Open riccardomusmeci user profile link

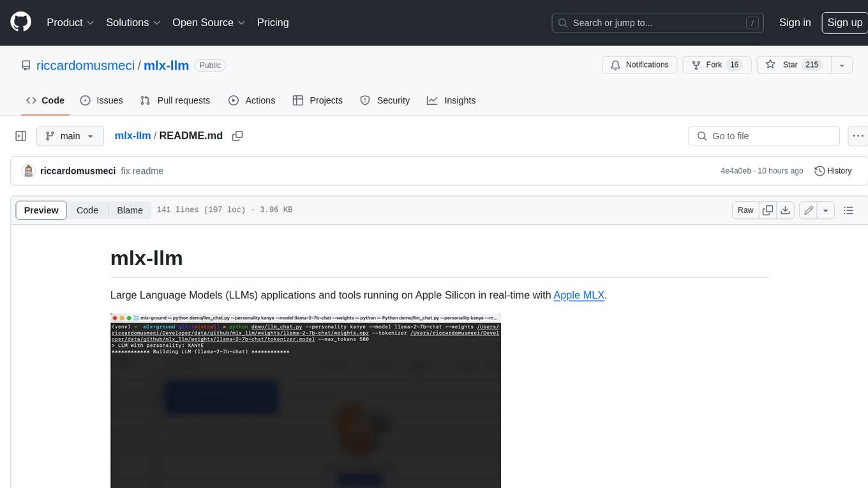point(86,65)
